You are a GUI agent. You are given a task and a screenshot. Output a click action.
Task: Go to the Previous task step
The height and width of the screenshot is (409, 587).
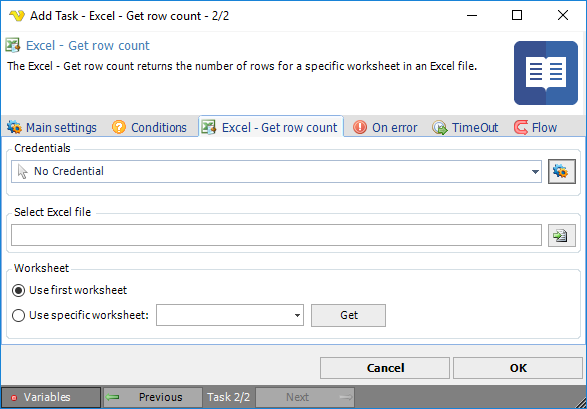point(153,397)
